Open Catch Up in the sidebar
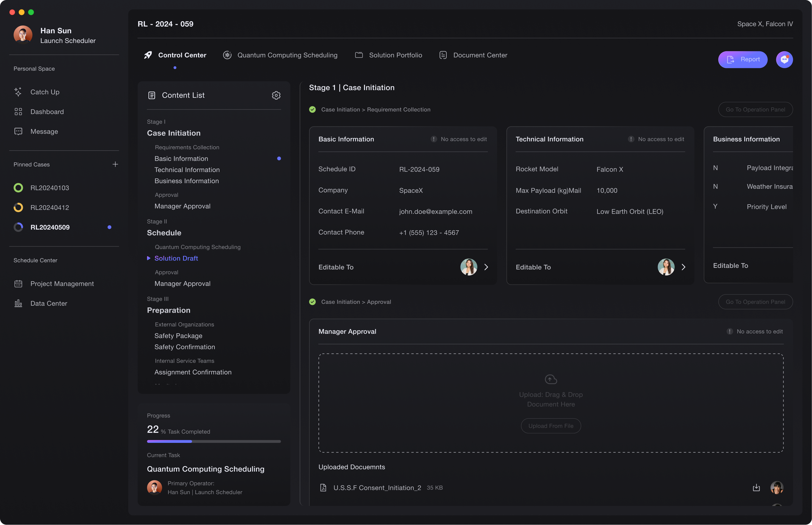 (45, 92)
